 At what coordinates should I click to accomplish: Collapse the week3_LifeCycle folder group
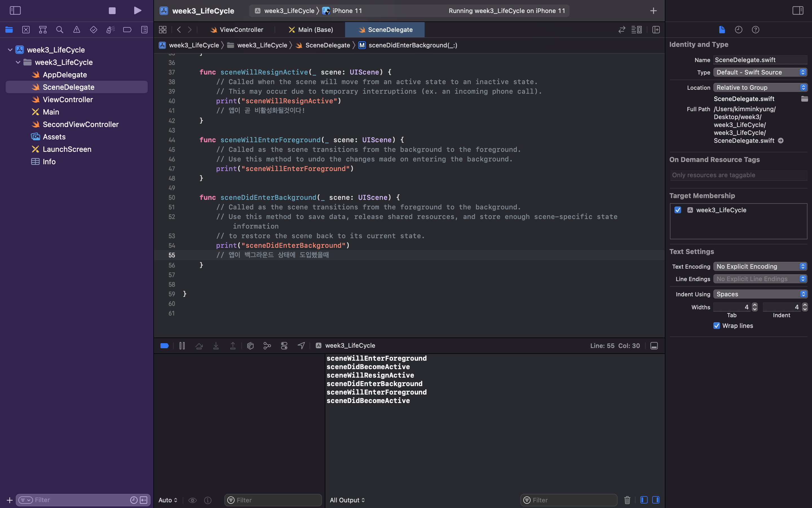point(18,62)
